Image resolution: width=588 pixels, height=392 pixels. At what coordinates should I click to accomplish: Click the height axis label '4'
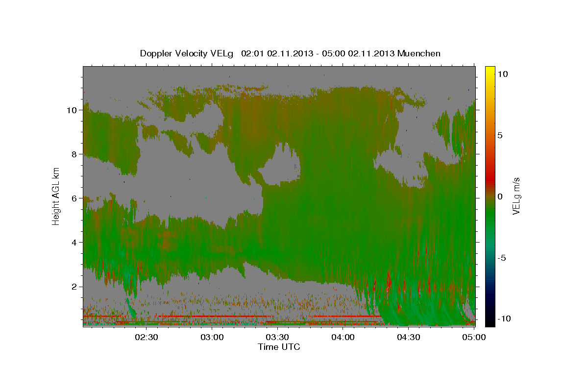(75, 243)
